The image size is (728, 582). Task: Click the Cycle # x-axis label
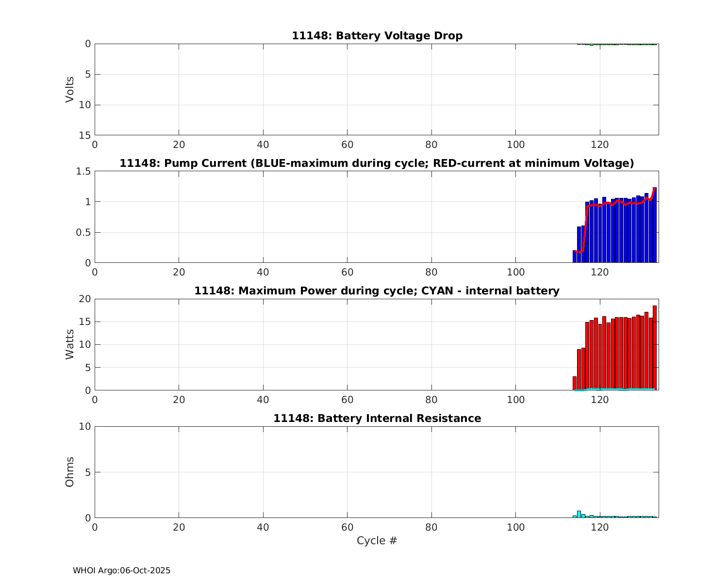point(377,541)
